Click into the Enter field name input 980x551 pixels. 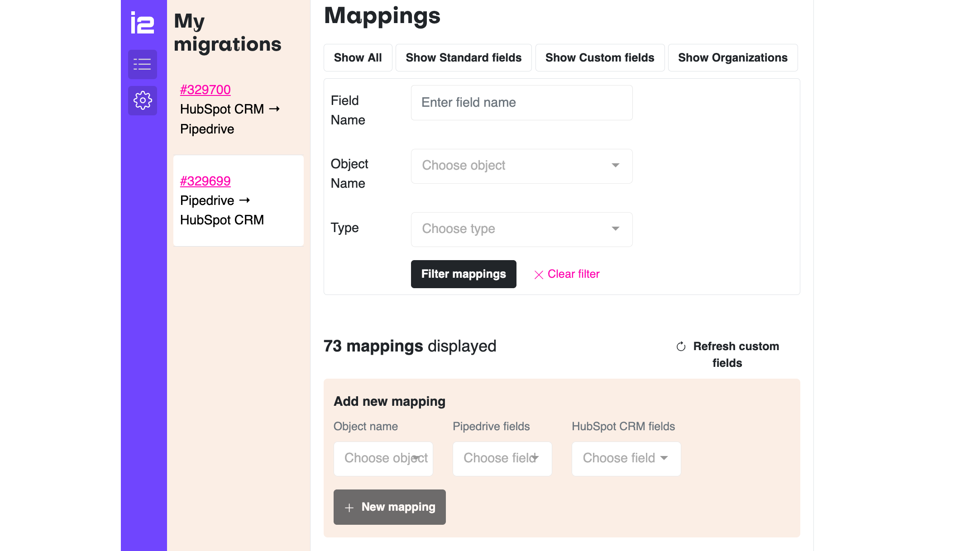521,103
